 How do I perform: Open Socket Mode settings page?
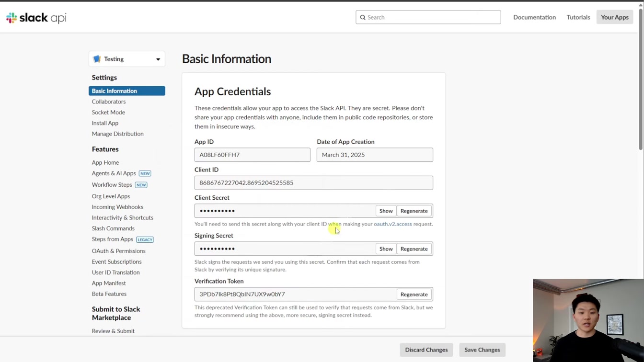coord(108,112)
